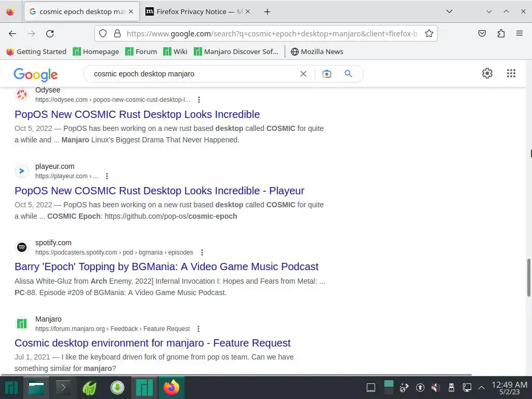Open the Homepage bookmark
The height and width of the screenshot is (399, 532).
(x=96, y=51)
